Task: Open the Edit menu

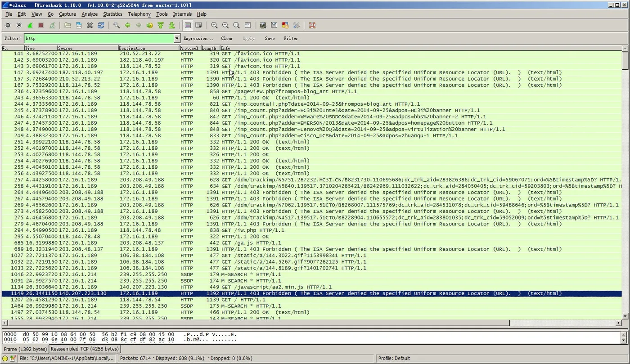Action: point(22,14)
